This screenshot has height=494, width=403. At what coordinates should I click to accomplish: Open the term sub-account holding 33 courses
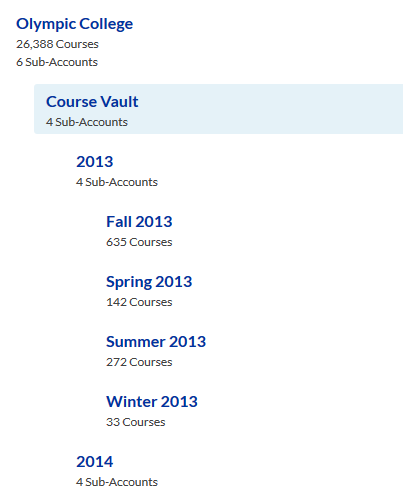coord(152,402)
